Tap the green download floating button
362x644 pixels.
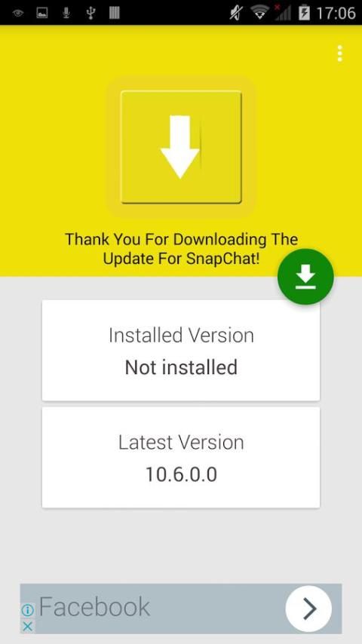(x=305, y=277)
